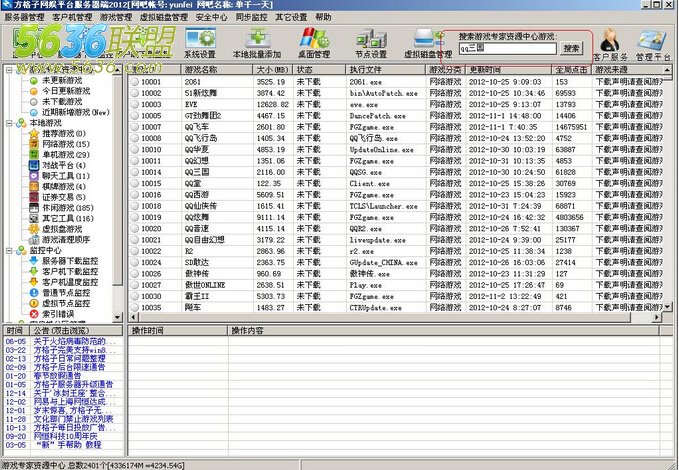
Task: Open 桌面管理 toolbar icon
Action: coord(314,44)
